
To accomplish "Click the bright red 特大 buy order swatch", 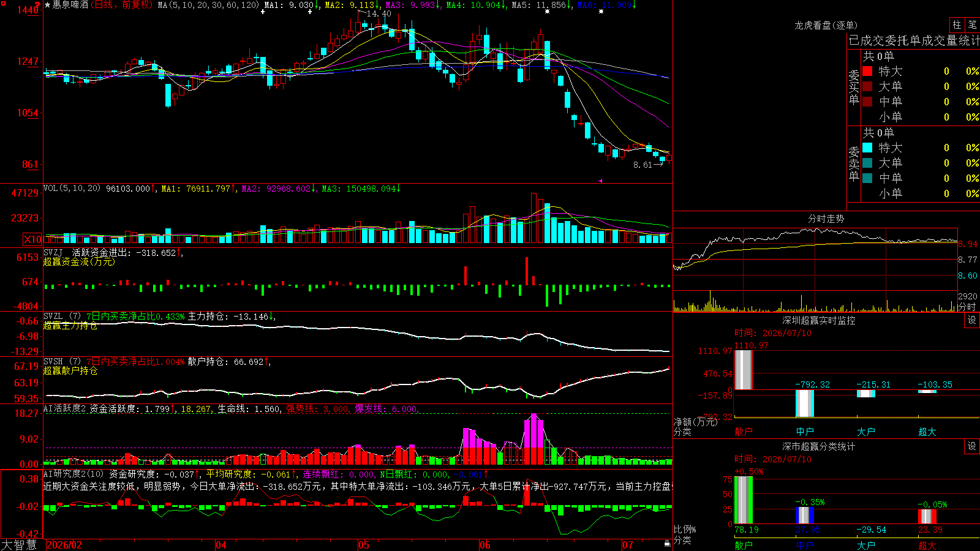I will [x=867, y=71].
